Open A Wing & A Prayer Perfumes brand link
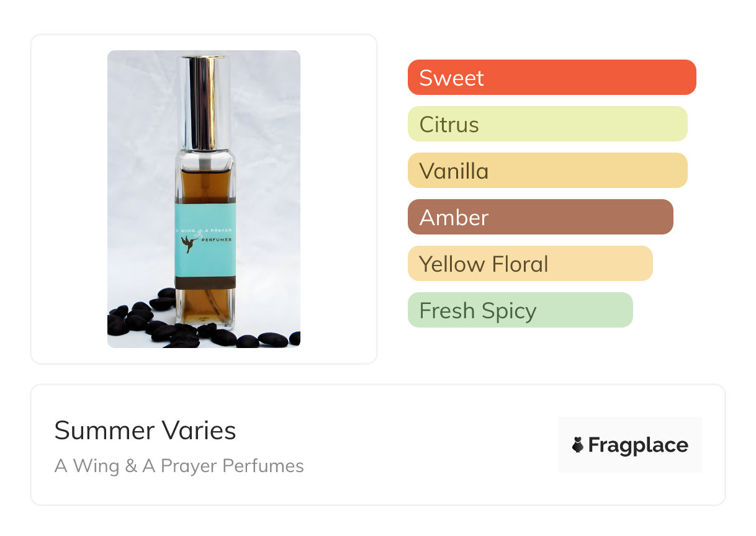 click(x=179, y=466)
